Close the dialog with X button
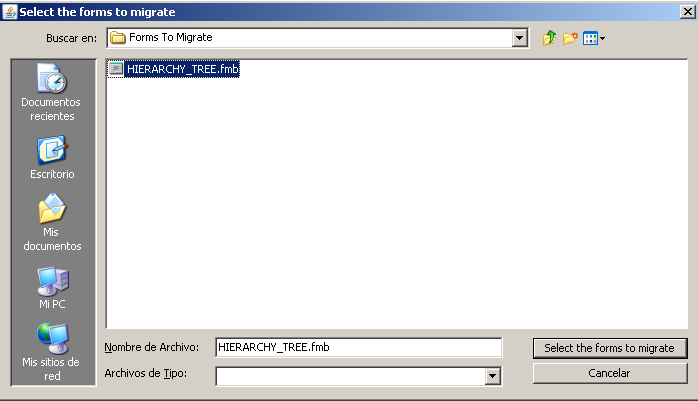 [x=688, y=12]
